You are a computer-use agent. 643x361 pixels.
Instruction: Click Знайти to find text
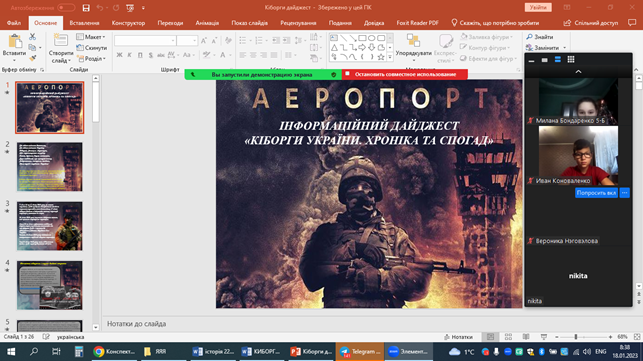tap(540, 37)
